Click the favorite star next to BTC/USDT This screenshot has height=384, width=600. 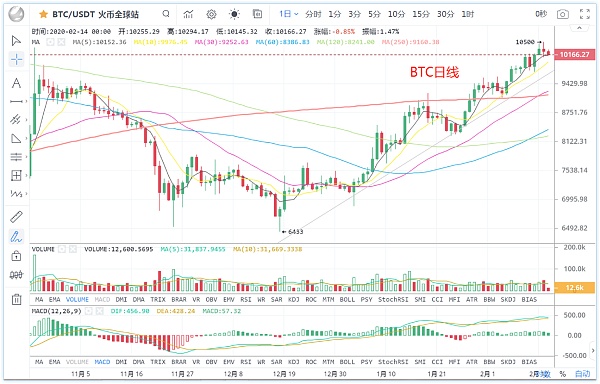pyautogui.click(x=43, y=15)
